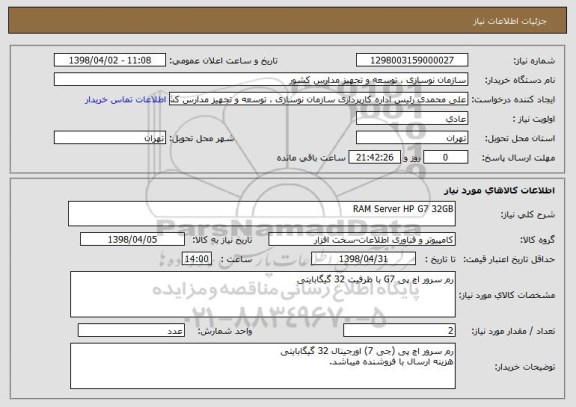Click the buyer organization name field
The height and width of the screenshot is (407, 576).
(261, 80)
